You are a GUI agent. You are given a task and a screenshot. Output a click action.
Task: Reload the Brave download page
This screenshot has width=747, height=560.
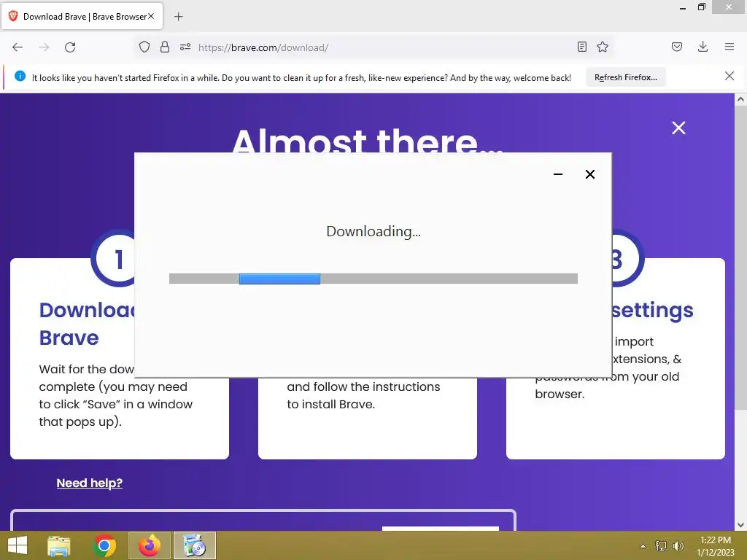[70, 47]
